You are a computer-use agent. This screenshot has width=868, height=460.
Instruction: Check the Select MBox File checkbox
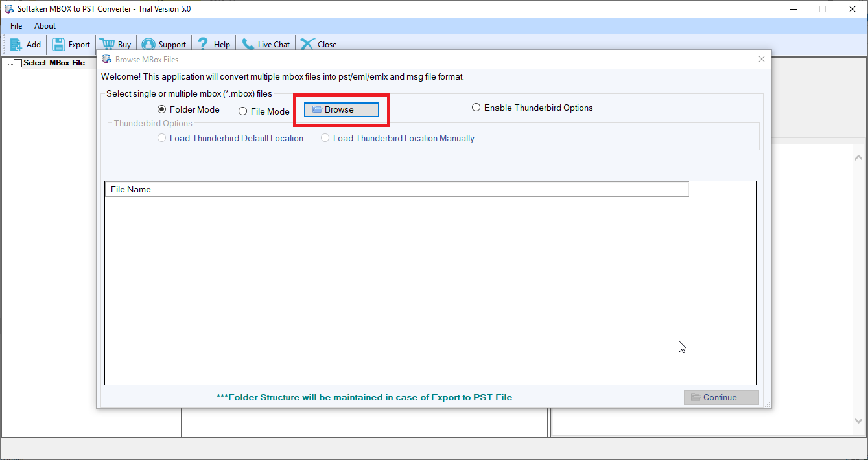point(18,63)
